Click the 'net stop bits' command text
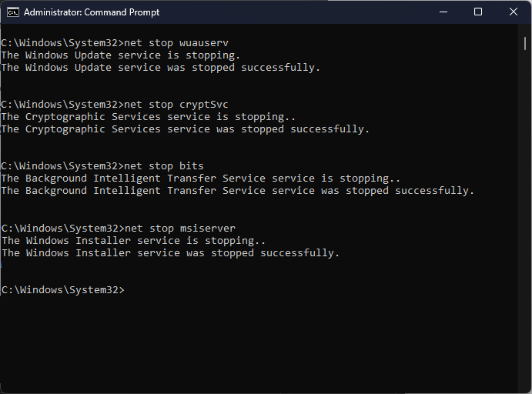The width and height of the screenshot is (532, 394). 164,165
